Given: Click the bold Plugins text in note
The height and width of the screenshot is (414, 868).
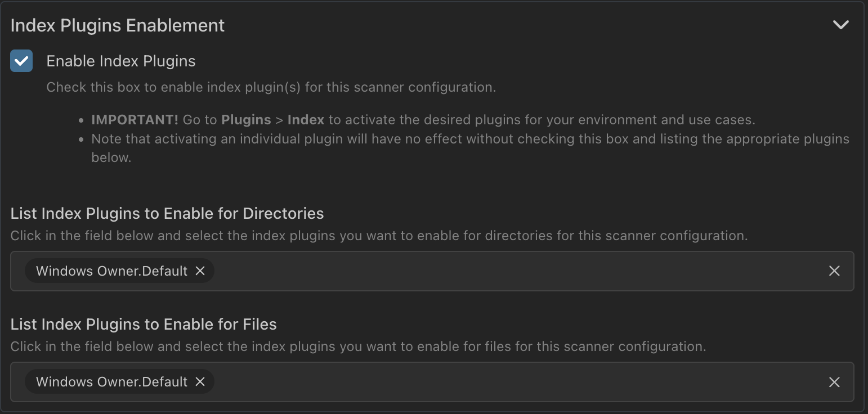Looking at the screenshot, I should pos(246,120).
